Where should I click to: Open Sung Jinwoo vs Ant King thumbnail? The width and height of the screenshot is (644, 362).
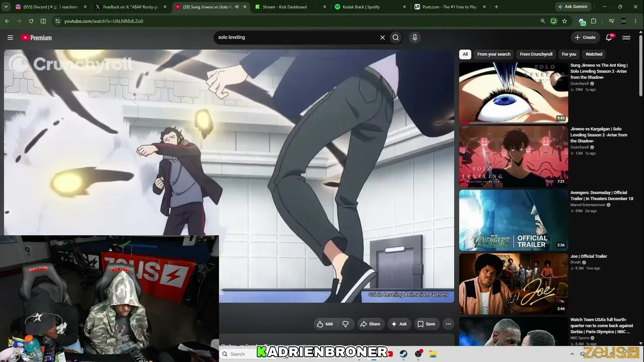pyautogui.click(x=514, y=93)
